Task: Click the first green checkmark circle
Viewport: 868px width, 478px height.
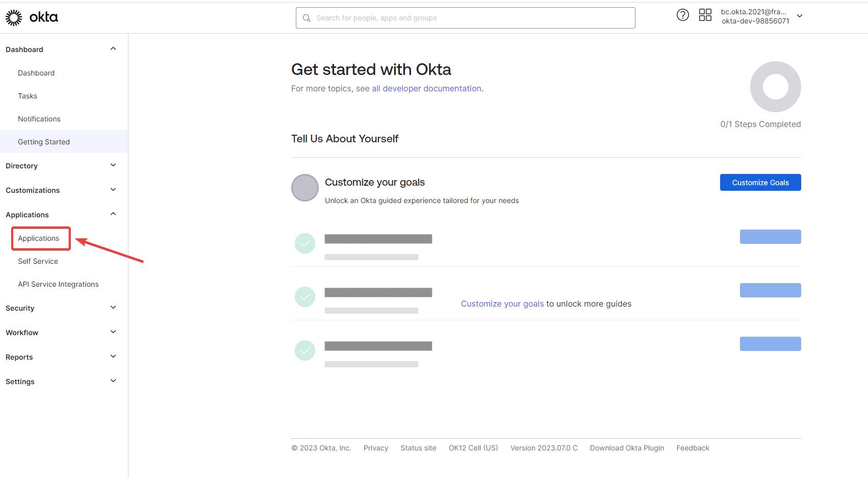Action: click(x=305, y=243)
